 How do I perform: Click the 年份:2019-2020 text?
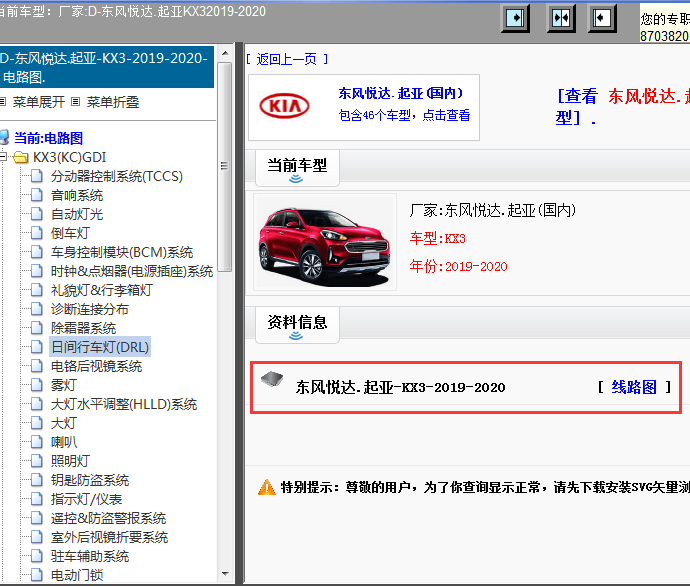click(x=458, y=266)
